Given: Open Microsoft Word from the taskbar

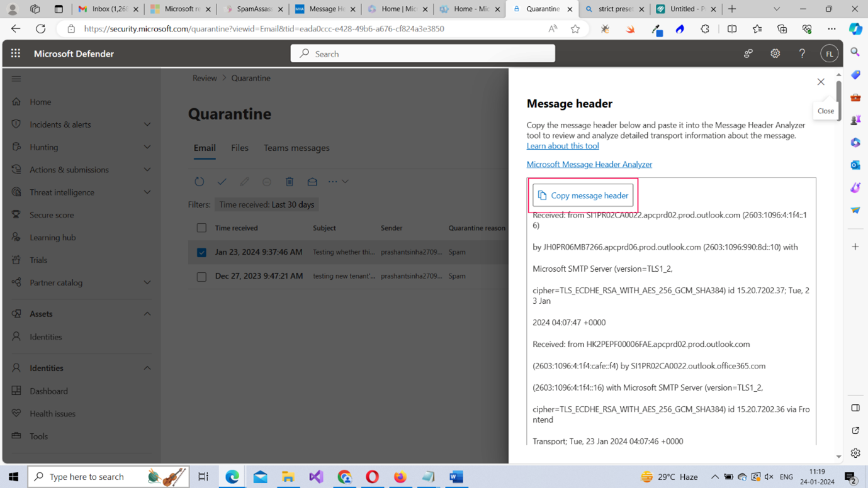Looking at the screenshot, I should click(456, 477).
